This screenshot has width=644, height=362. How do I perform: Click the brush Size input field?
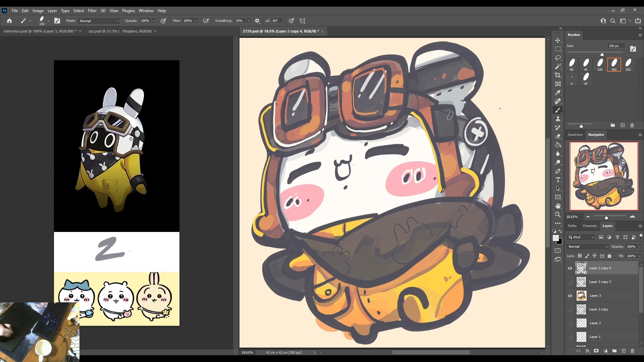tap(616, 46)
